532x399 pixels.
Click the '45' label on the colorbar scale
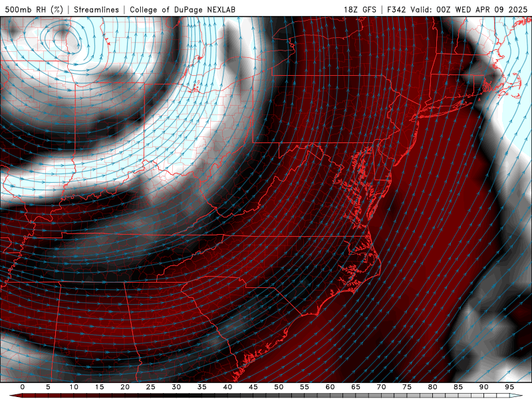click(x=253, y=387)
